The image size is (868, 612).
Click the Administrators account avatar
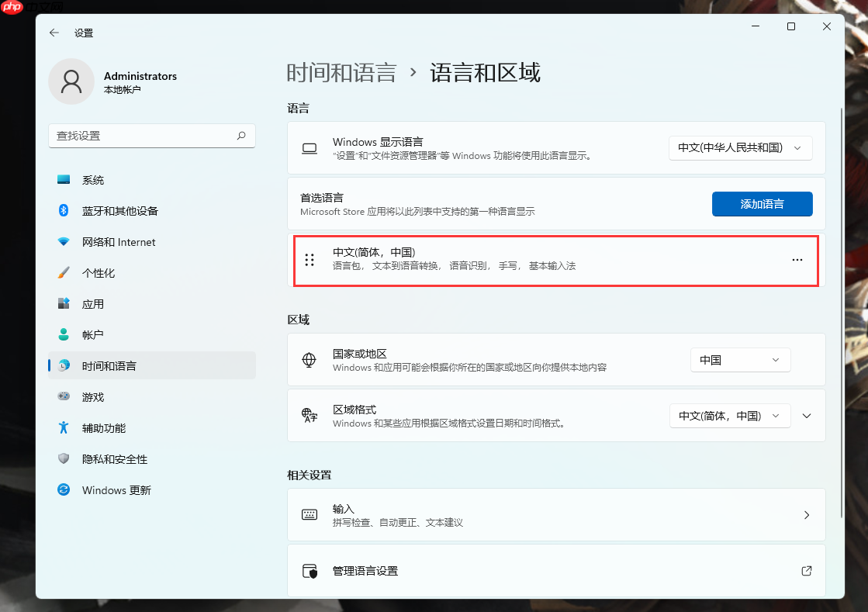click(71, 81)
